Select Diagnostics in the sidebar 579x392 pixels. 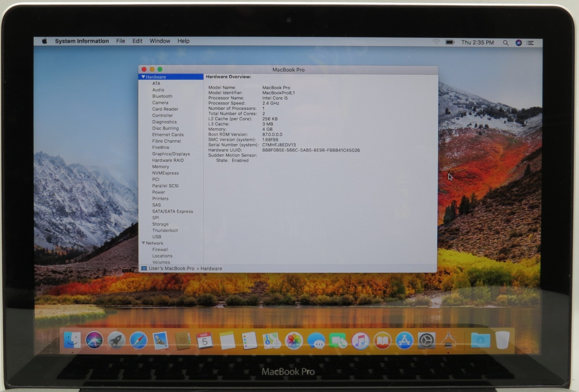point(164,122)
